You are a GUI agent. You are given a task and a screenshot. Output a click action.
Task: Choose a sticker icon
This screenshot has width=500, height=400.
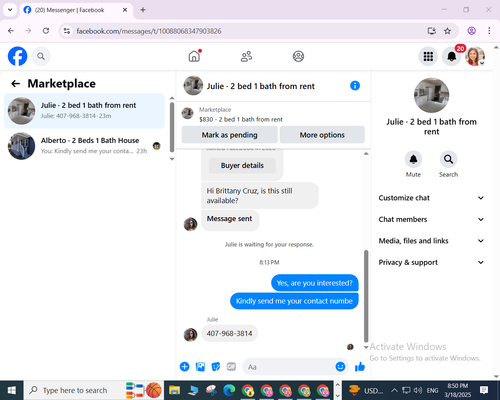point(216,367)
